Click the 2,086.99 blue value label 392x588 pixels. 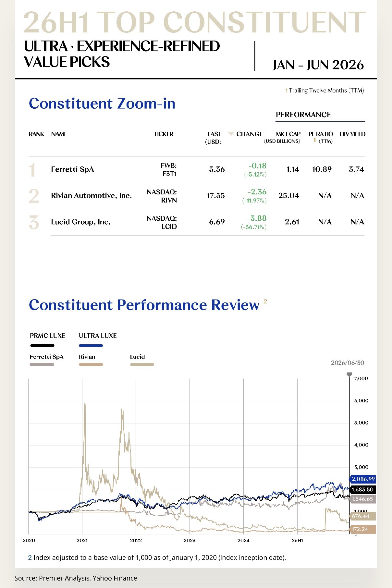point(362,479)
